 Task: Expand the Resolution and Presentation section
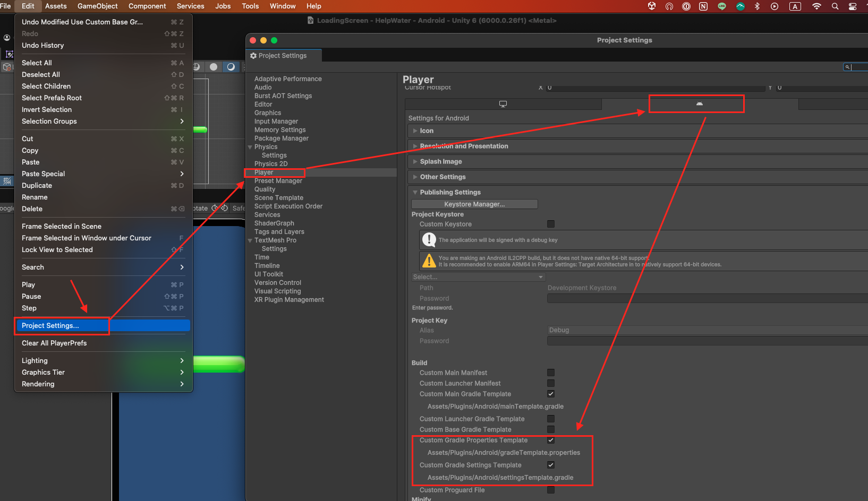[415, 146]
